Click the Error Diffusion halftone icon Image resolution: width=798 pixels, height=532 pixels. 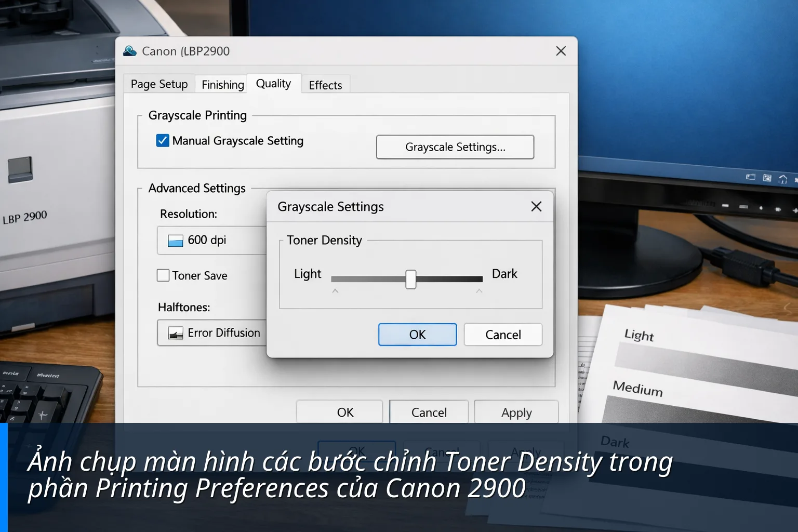pos(176,333)
